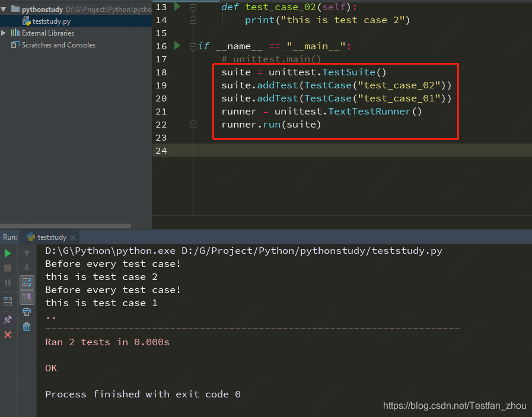Click the Scratches and Consoles icon

click(15, 44)
